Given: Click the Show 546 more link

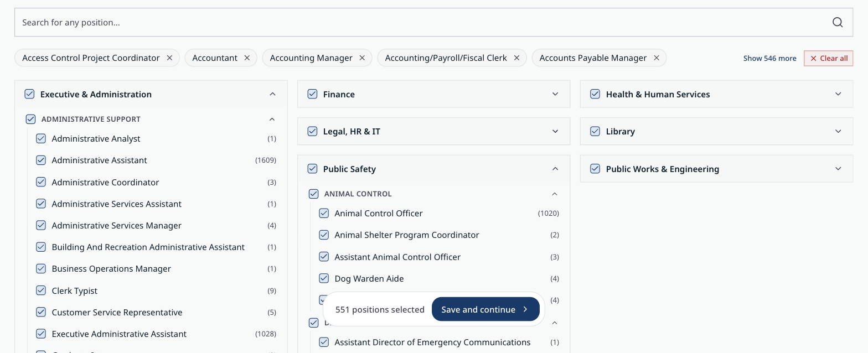Looking at the screenshot, I should (x=769, y=58).
